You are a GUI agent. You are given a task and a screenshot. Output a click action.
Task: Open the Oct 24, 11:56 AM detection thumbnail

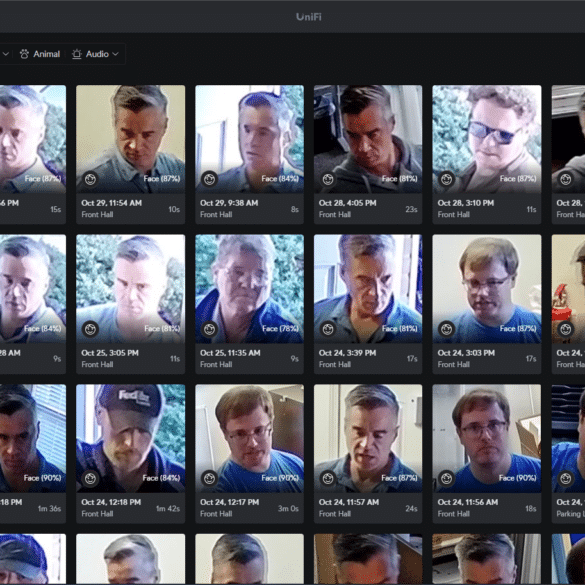tap(487, 438)
